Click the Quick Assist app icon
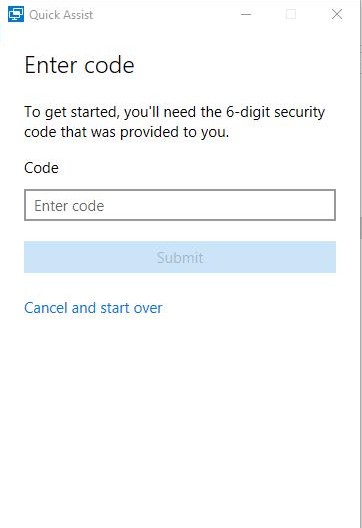362x528 pixels. pyautogui.click(x=16, y=14)
